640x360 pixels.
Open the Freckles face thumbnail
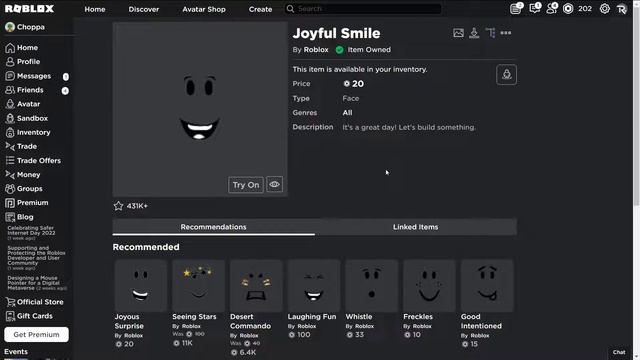429,285
